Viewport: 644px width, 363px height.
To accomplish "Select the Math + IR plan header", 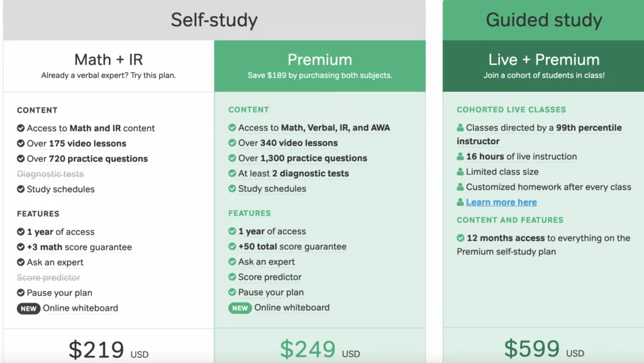I will pos(108,65).
